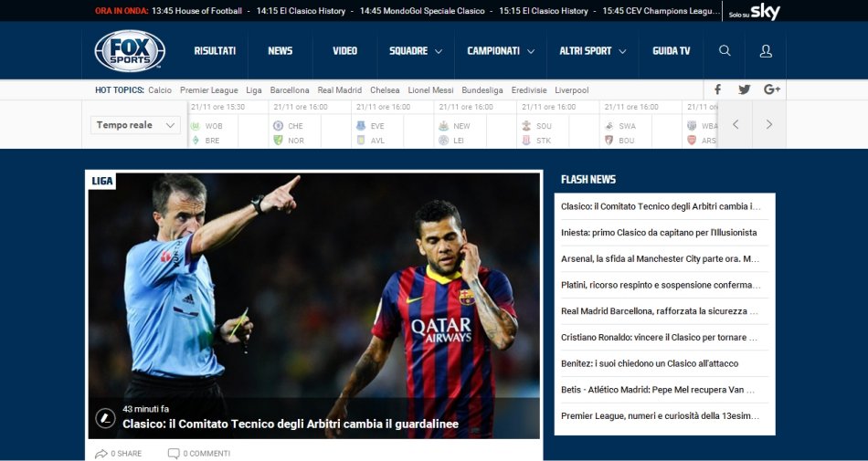This screenshot has width=868, height=461.
Task: Open headline 'Clasico: il Comitato Tecnico degli Arbitri'
Action: pos(290,424)
